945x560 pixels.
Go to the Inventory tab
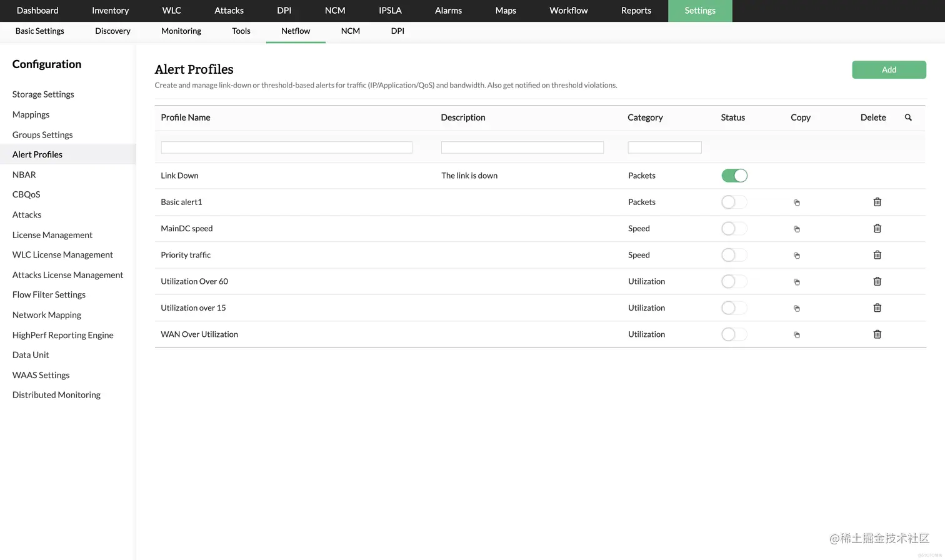point(110,11)
